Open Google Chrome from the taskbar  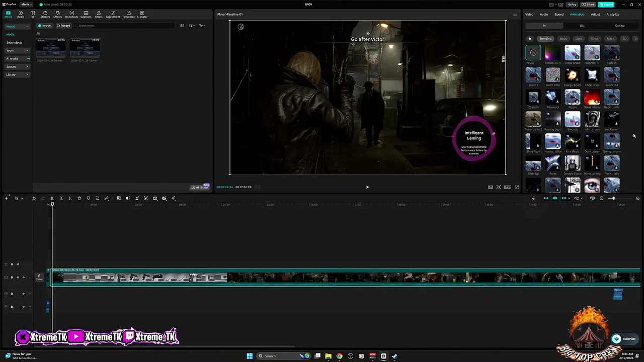click(x=339, y=356)
